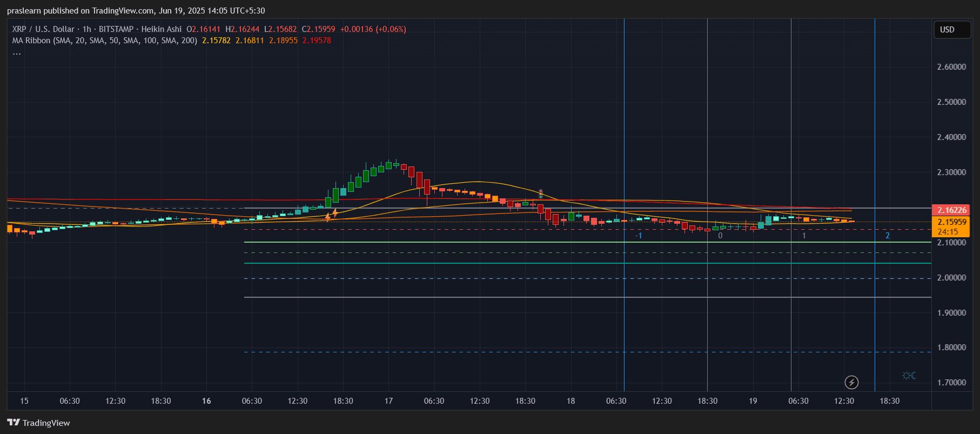This screenshot has width=980, height=434.
Task: Click the red SMA 200 value 2.19578
Action: tap(317, 41)
